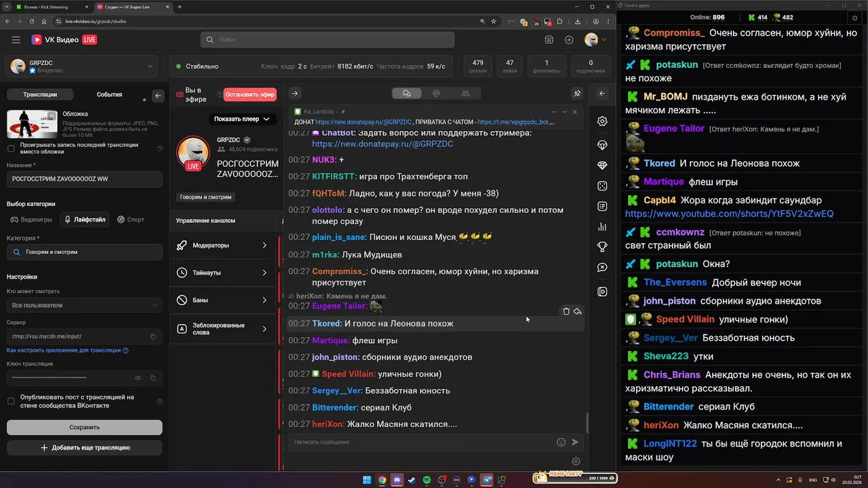The height and width of the screenshot is (488, 868).
Task: Open Spotify from the taskbar
Action: pos(427,480)
